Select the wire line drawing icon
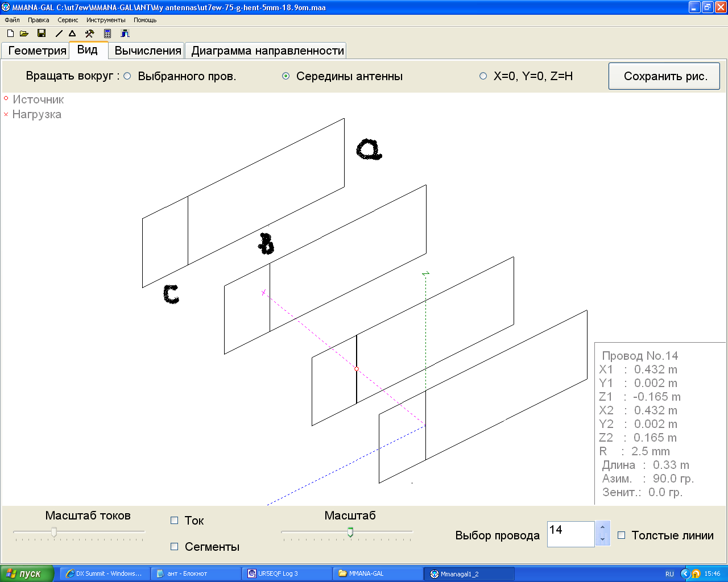The image size is (728, 582). (59, 34)
